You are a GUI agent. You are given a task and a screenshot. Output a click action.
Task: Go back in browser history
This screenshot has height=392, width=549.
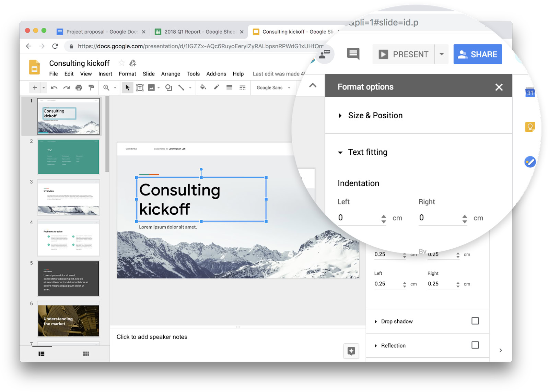pos(29,46)
